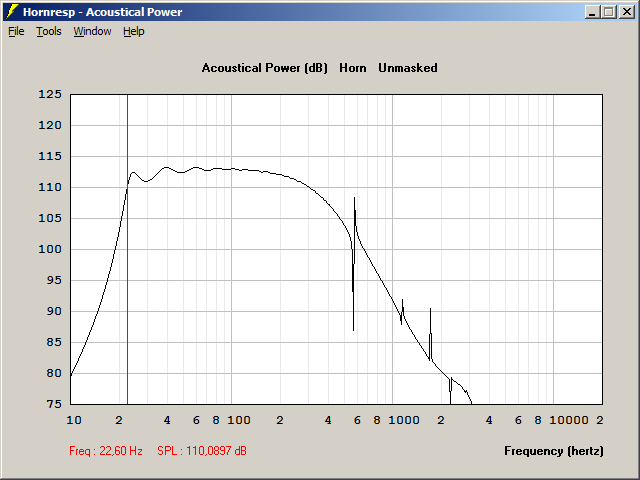Click the 1000 label on the frequency axis
This screenshot has width=640, height=480.
click(403, 421)
